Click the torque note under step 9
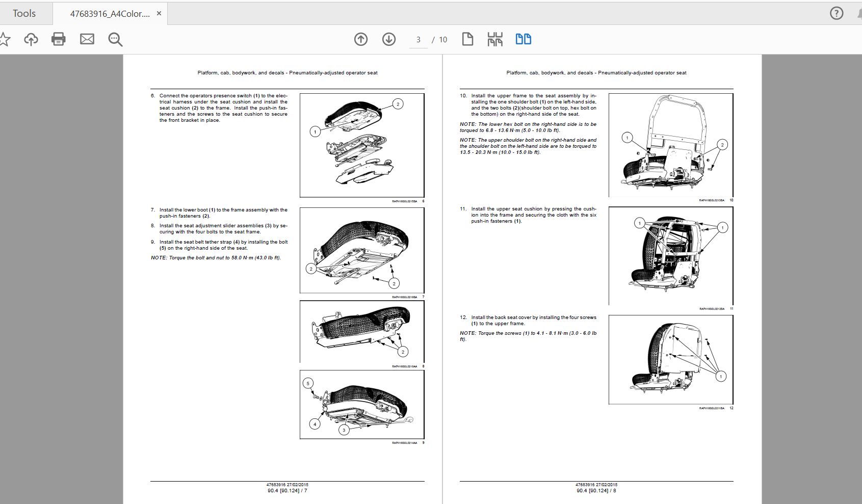862x504 pixels. coord(216,258)
